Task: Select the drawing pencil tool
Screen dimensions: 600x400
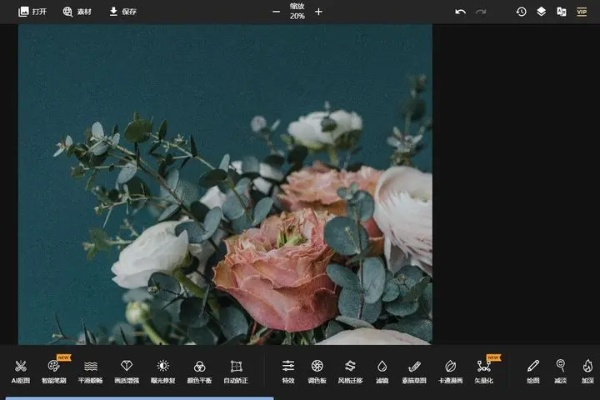Action: (x=533, y=371)
